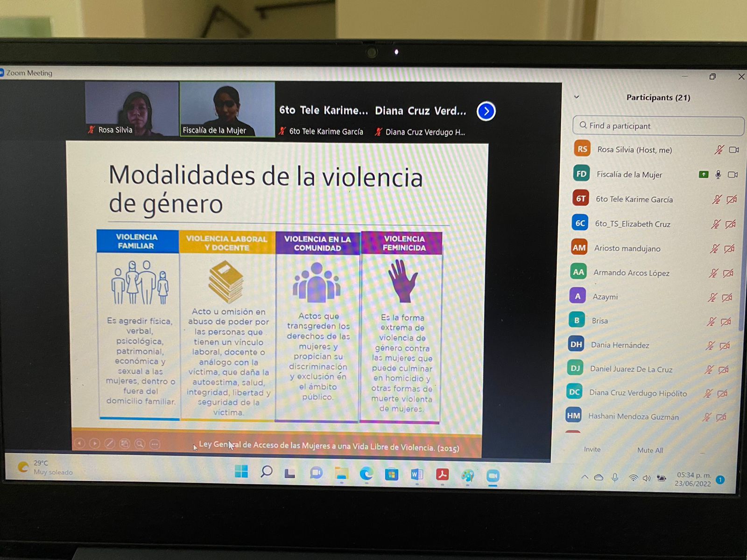Mute Fiscalía de la Mujer microphone

click(718, 175)
